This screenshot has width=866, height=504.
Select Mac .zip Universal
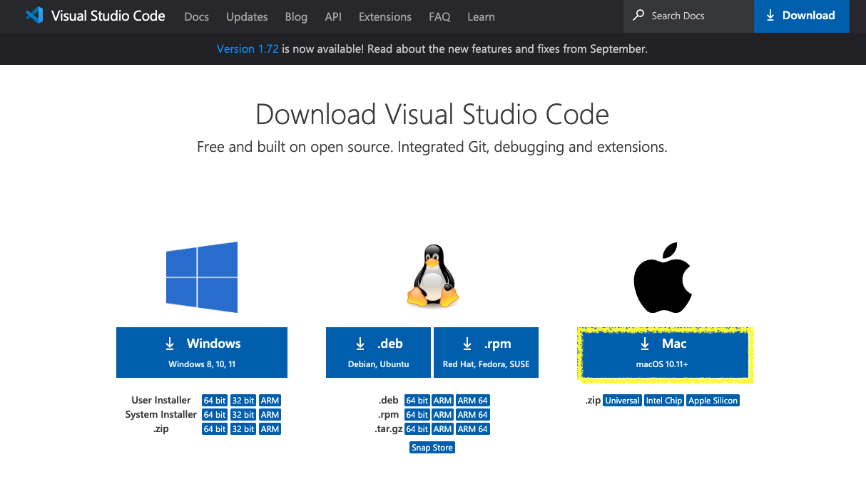pyautogui.click(x=623, y=401)
